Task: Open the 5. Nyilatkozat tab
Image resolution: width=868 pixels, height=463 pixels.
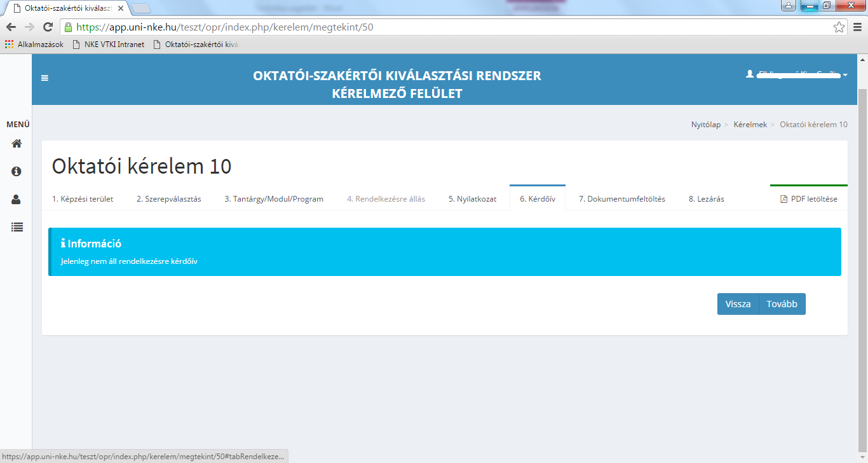Action: coord(472,199)
